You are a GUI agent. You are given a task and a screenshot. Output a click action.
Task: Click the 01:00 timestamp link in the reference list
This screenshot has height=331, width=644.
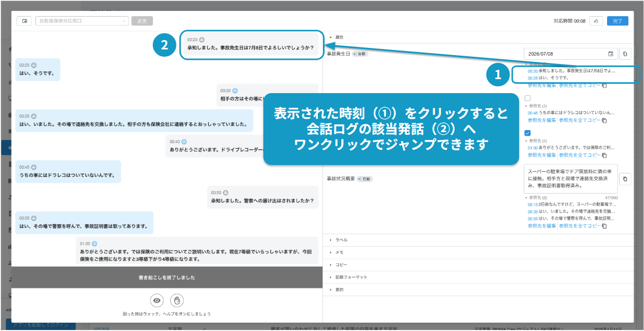click(533, 148)
